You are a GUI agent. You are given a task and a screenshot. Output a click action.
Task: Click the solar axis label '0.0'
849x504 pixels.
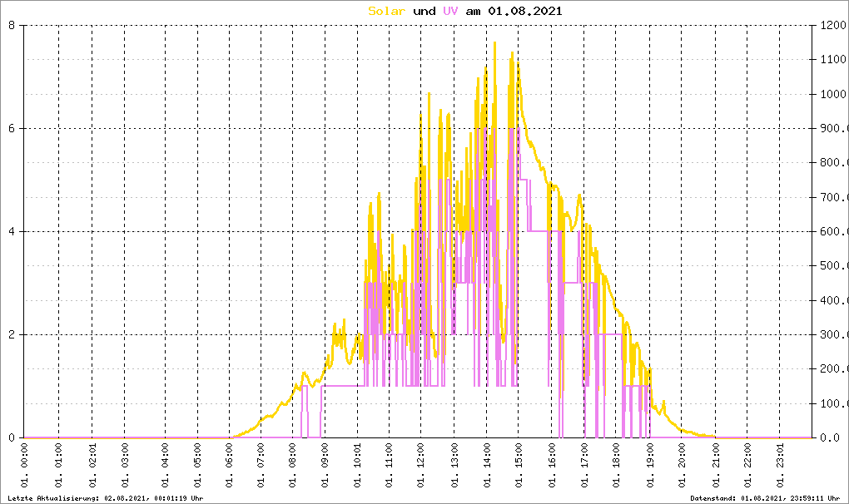830,438
